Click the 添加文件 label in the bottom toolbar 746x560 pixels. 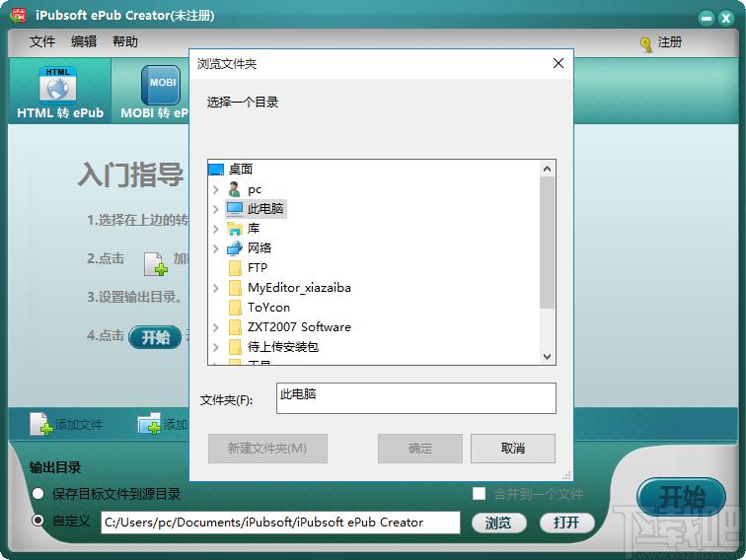(x=79, y=424)
